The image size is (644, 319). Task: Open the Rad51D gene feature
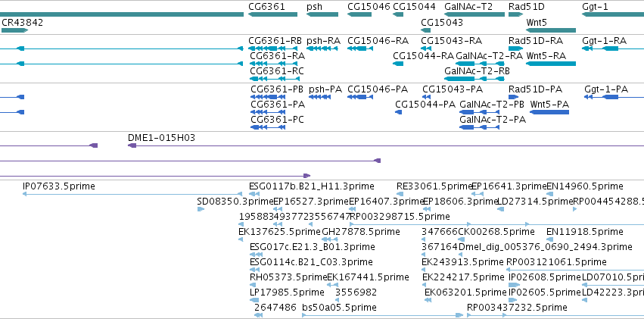pyautogui.click(x=516, y=14)
